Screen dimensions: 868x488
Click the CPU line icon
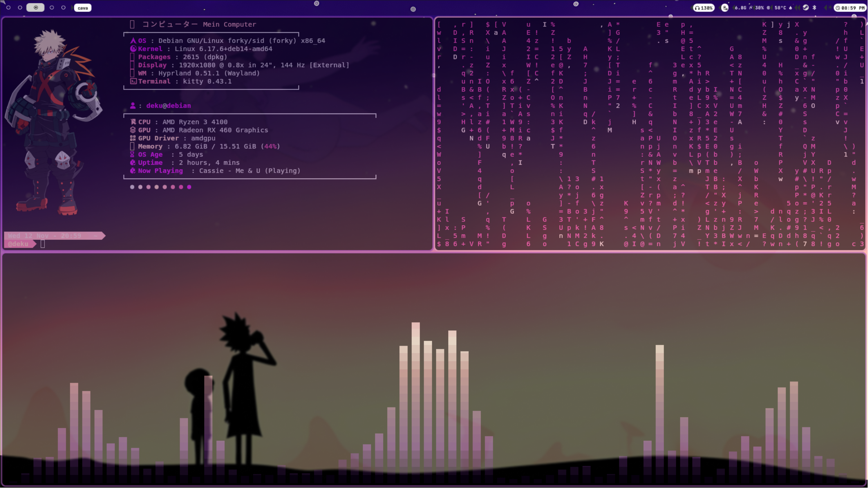click(x=133, y=122)
